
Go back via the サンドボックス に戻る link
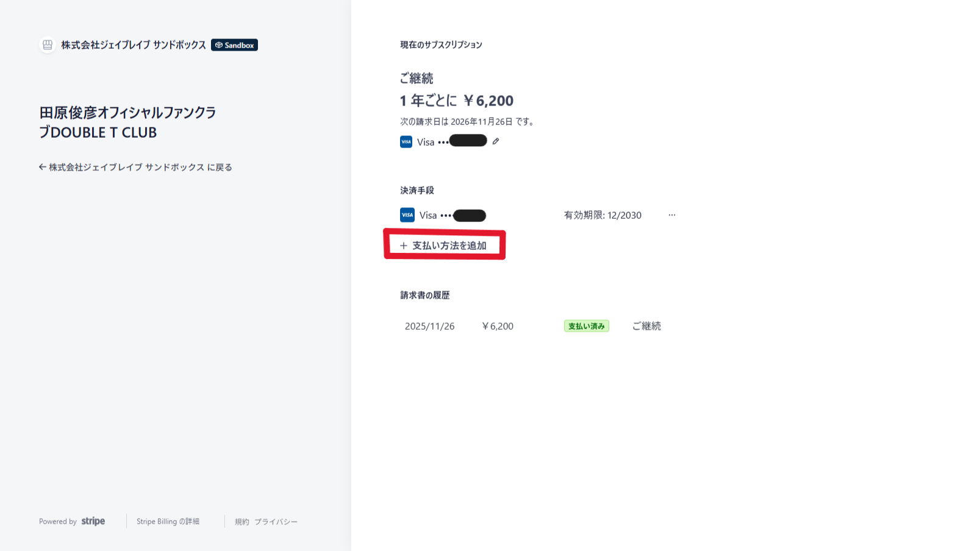[135, 167]
